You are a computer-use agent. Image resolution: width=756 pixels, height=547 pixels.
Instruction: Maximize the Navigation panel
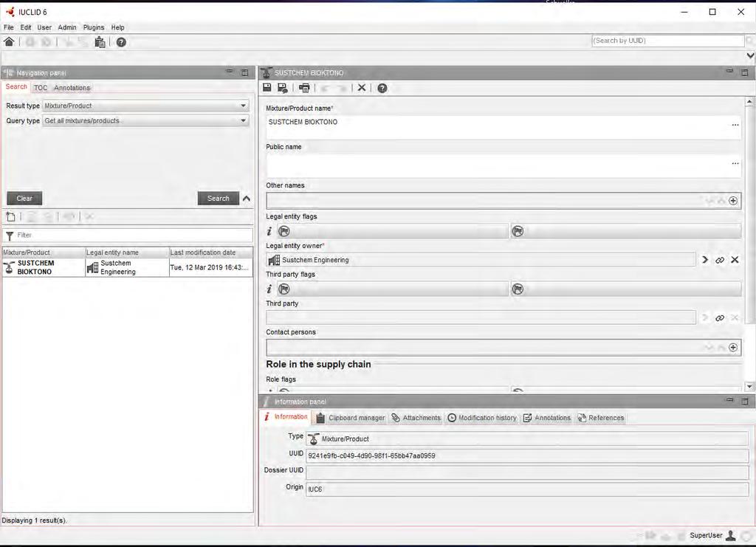[245, 73]
